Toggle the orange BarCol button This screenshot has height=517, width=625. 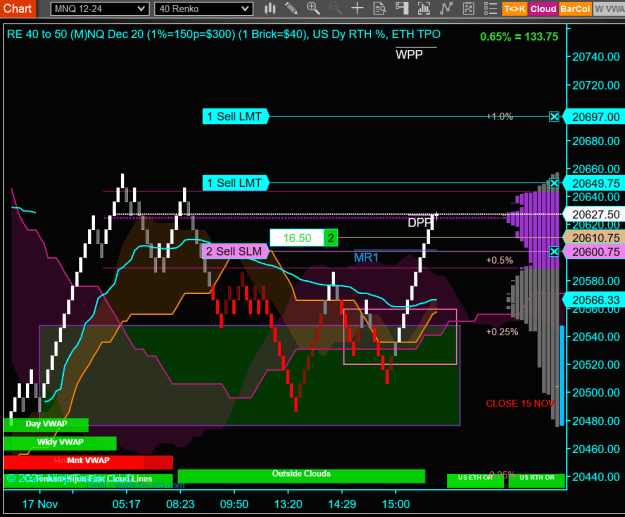[575, 9]
